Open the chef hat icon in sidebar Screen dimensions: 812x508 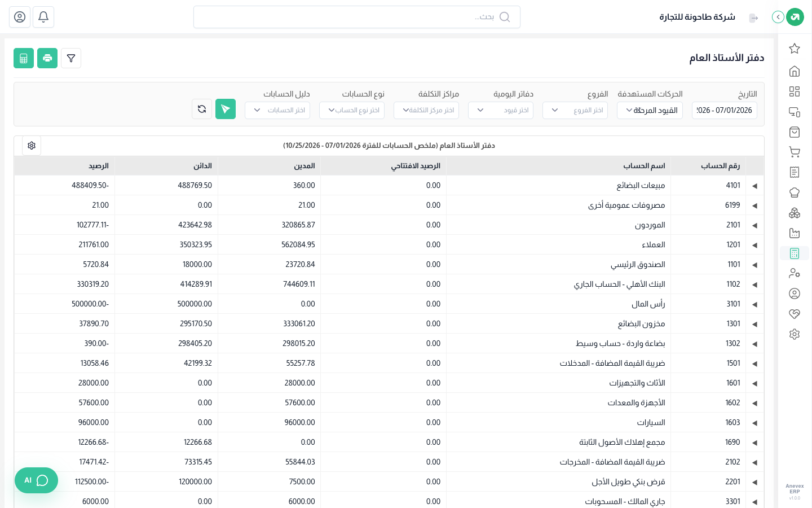[x=795, y=192]
